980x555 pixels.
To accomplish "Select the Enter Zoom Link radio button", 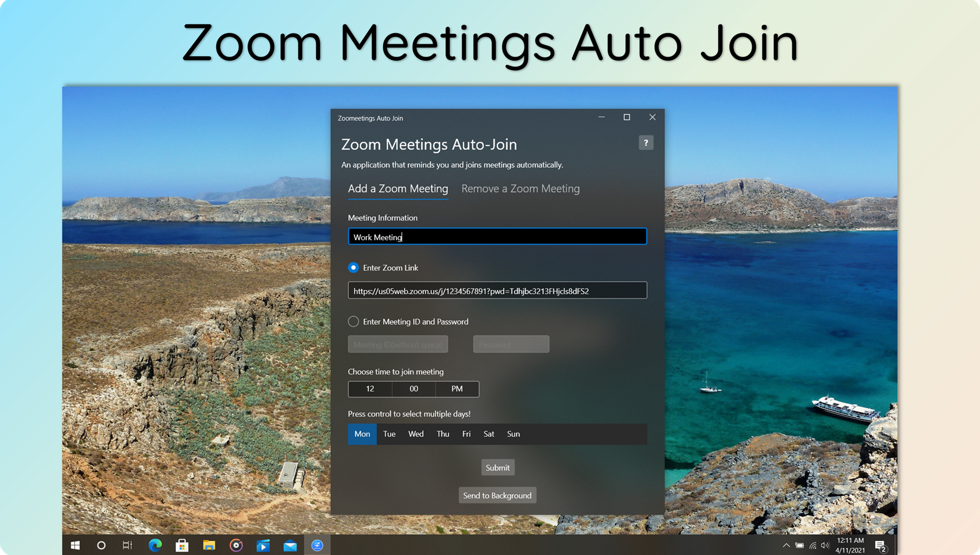I will click(353, 267).
